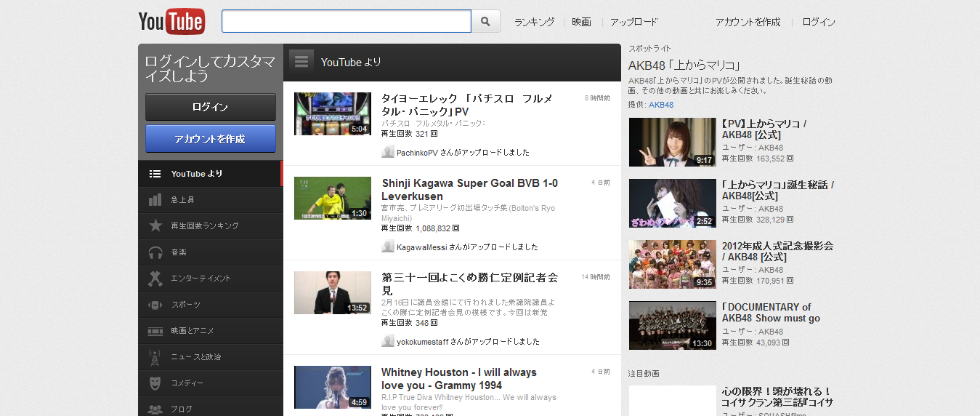The image size is (980, 416).
Task: Select 映画とアニメ in the sidebar
Action: pyautogui.click(x=210, y=331)
